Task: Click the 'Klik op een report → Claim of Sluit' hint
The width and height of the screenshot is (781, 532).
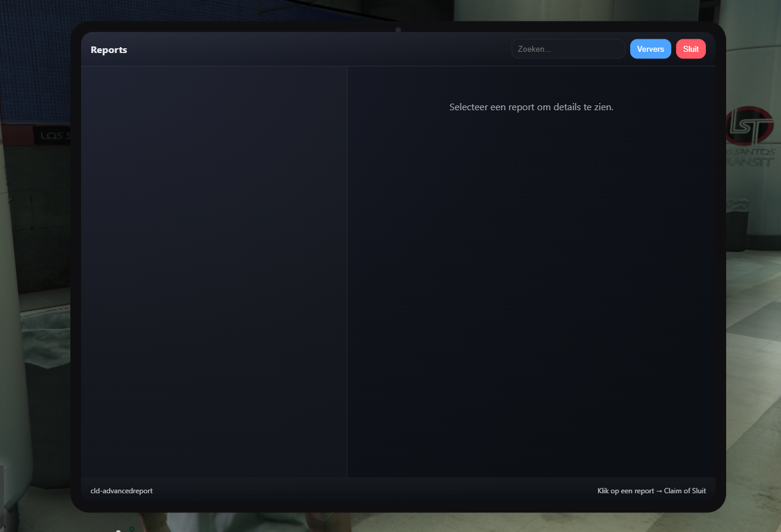Action: (x=652, y=491)
